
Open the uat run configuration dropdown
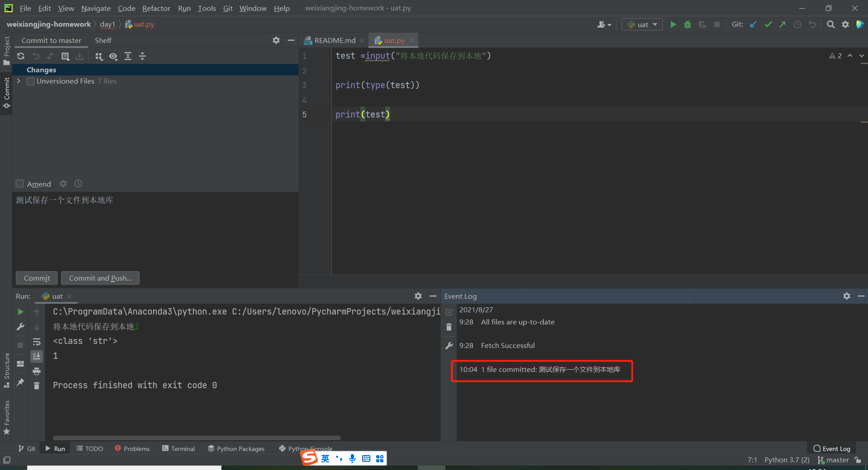(x=642, y=24)
